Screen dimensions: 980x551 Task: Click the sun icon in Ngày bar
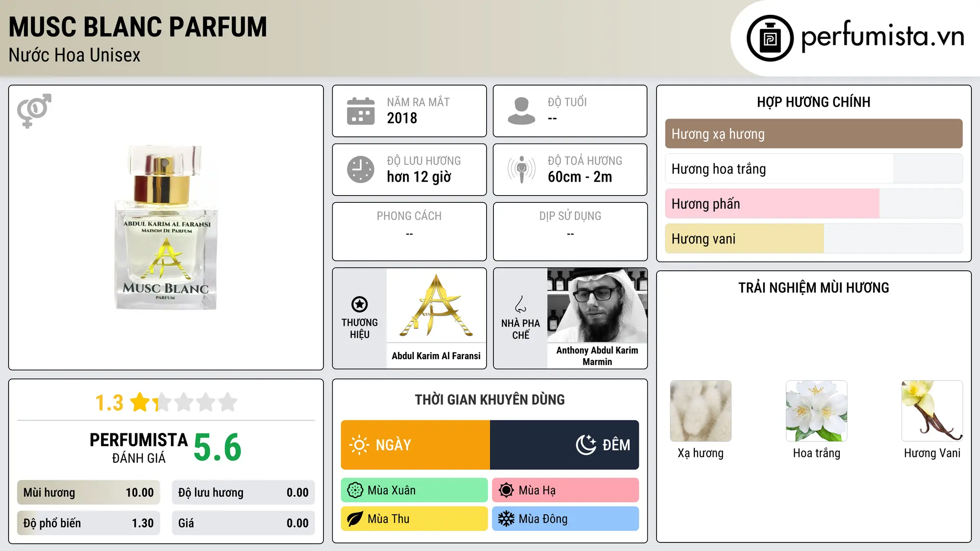[x=359, y=445]
